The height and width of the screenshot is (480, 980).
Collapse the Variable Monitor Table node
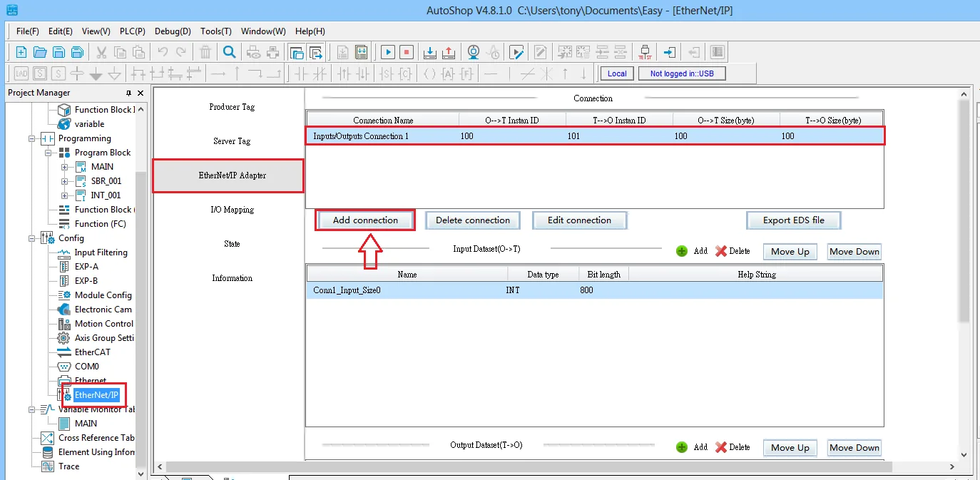32,409
